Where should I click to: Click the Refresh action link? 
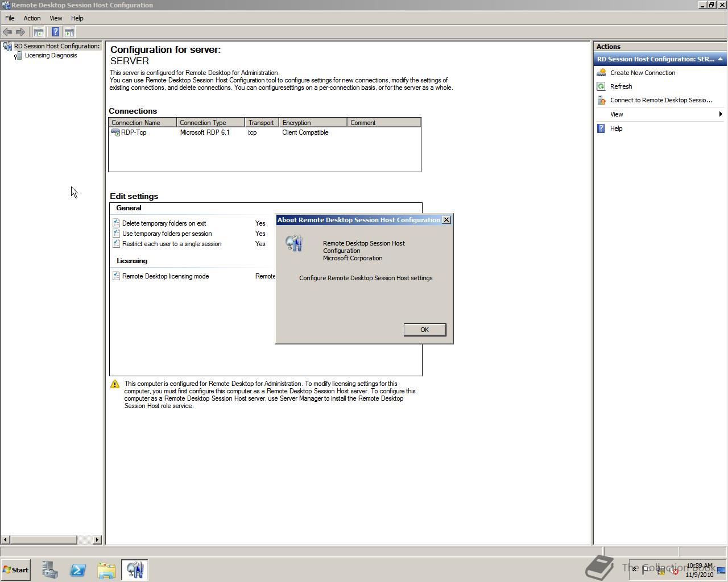621,86
